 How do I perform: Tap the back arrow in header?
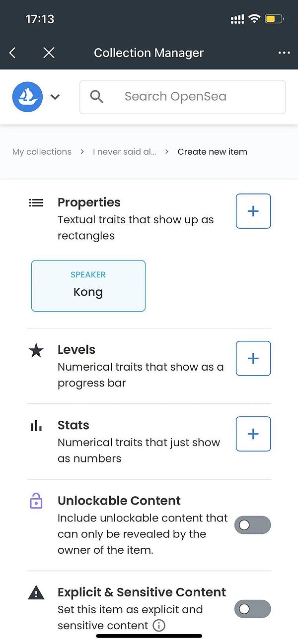coord(13,53)
